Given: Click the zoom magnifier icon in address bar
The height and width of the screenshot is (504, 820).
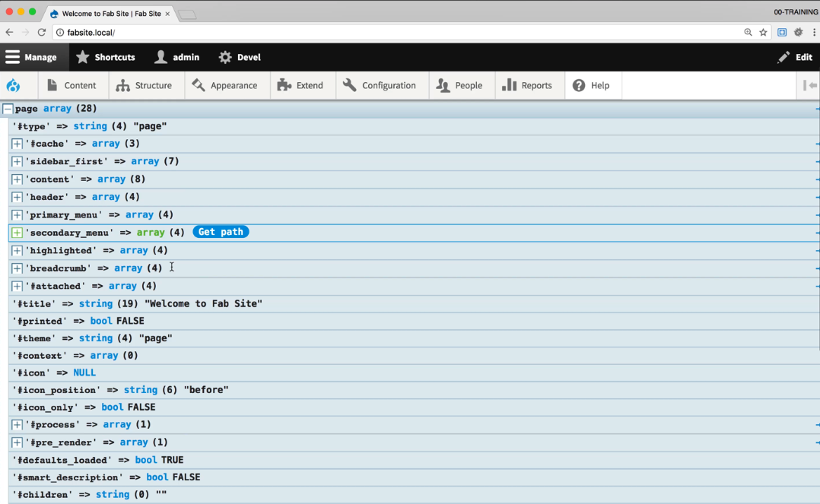Looking at the screenshot, I should coord(748,33).
